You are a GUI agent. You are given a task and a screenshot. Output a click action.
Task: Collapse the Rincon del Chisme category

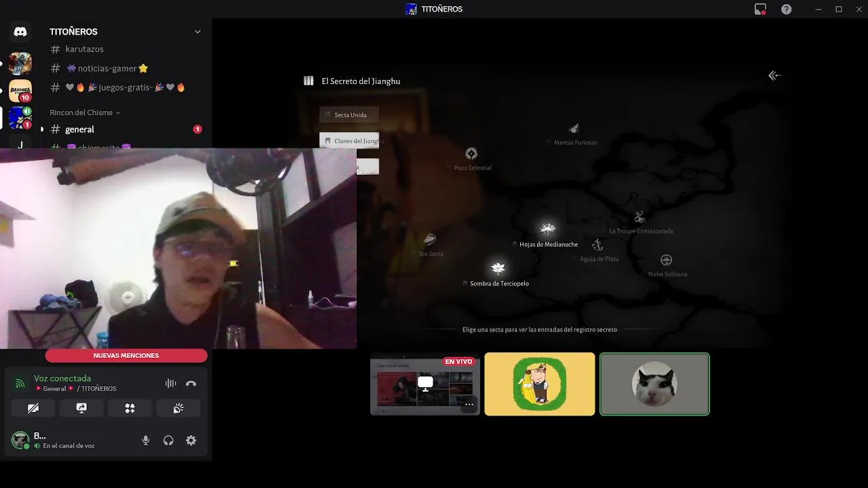click(85, 113)
